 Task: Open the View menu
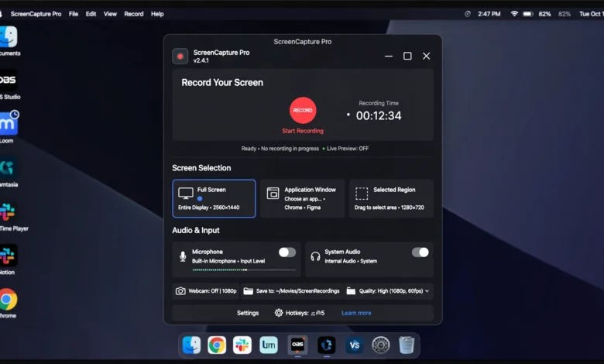click(x=110, y=14)
